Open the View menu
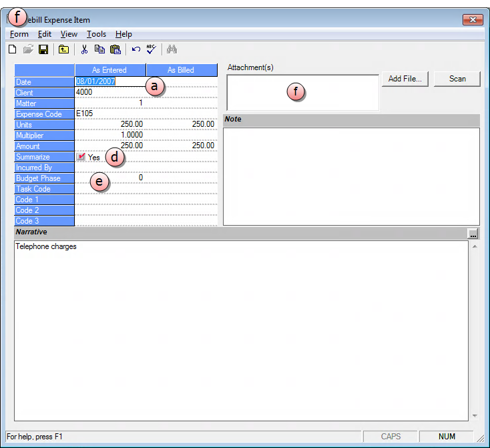 (x=69, y=34)
